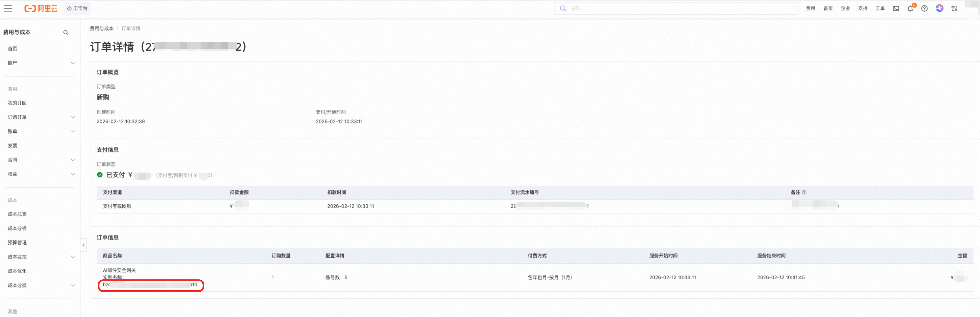Open the hamburger navigation menu

(8, 8)
